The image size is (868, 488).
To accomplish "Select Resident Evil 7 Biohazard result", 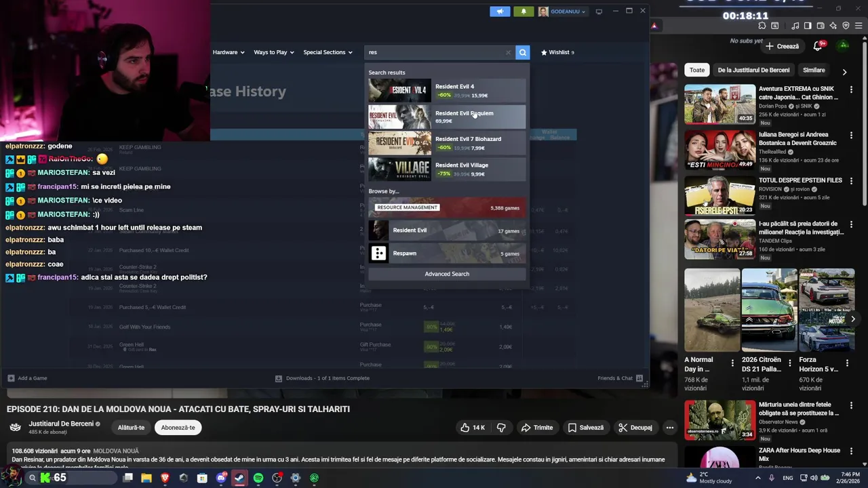I will (x=447, y=143).
